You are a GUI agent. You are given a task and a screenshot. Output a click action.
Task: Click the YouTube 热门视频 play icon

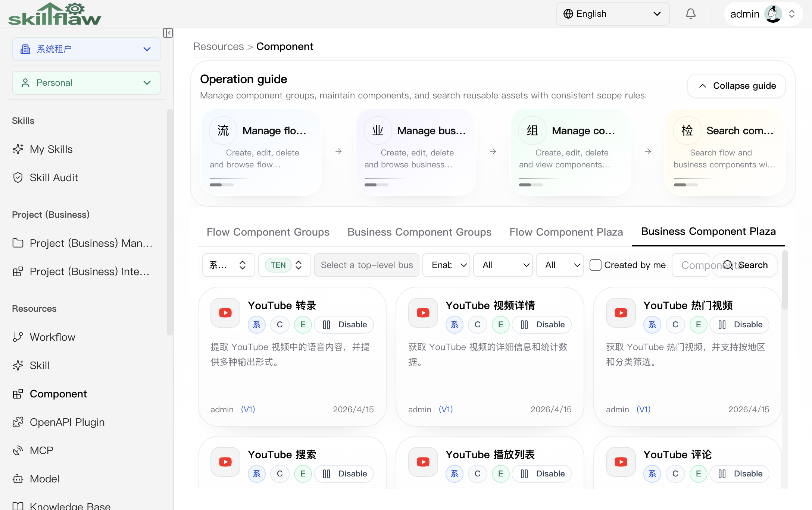point(621,313)
